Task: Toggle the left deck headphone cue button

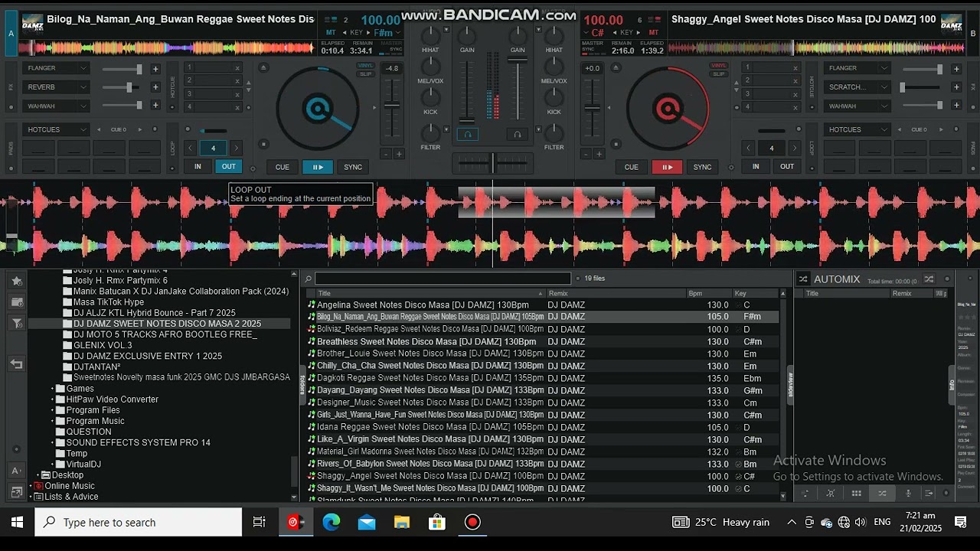Action: (x=467, y=135)
